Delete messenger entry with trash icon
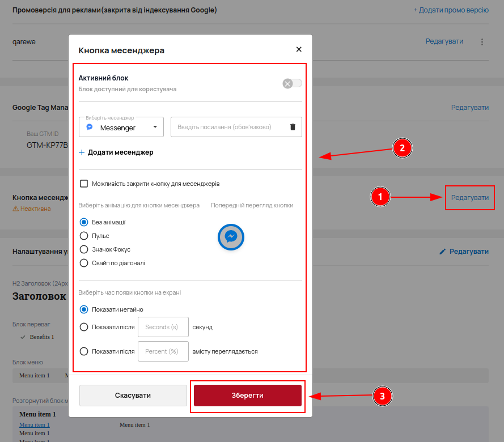 tap(293, 127)
